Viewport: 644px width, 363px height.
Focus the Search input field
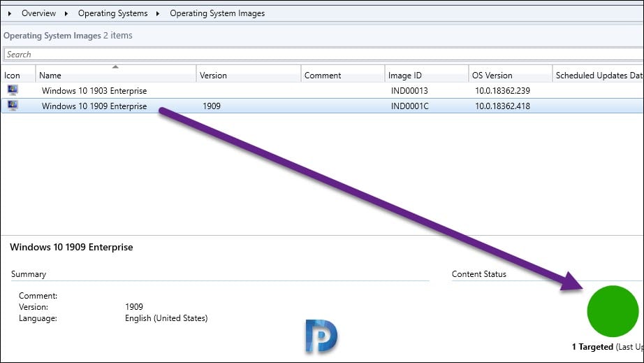(x=323, y=55)
